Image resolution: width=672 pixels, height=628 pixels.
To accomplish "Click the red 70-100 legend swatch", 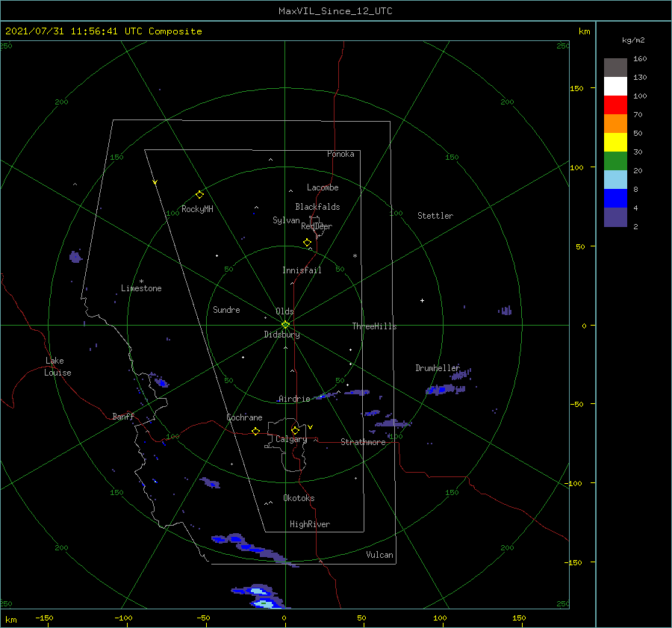I will 615,105.
